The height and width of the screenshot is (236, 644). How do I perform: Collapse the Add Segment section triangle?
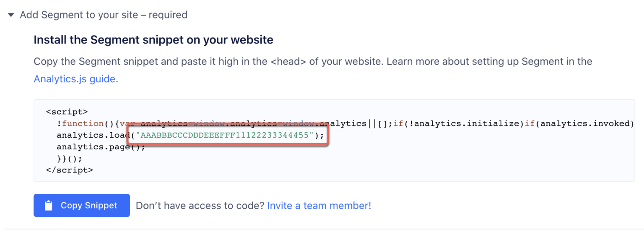point(11,15)
